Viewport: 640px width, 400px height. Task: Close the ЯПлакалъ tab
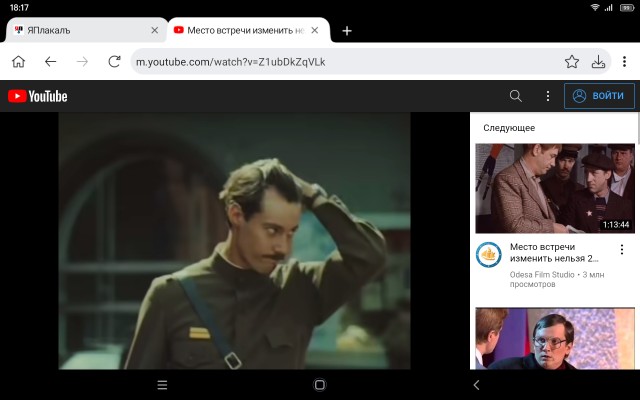[x=155, y=30]
